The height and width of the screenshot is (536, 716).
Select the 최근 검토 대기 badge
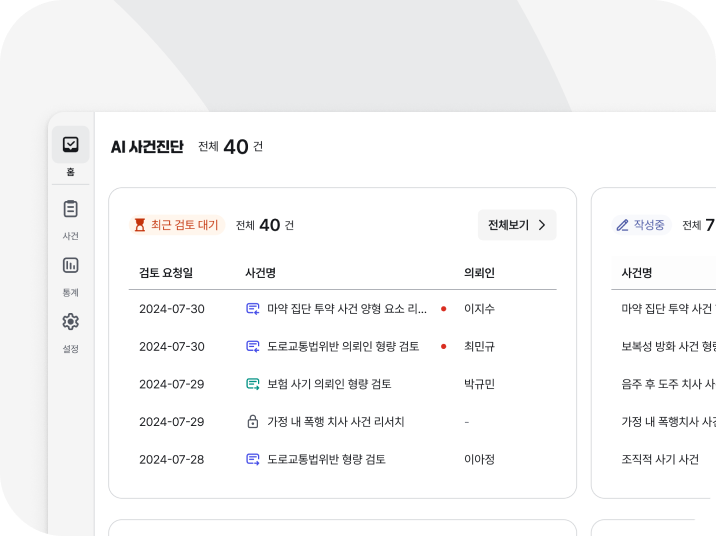click(x=177, y=225)
